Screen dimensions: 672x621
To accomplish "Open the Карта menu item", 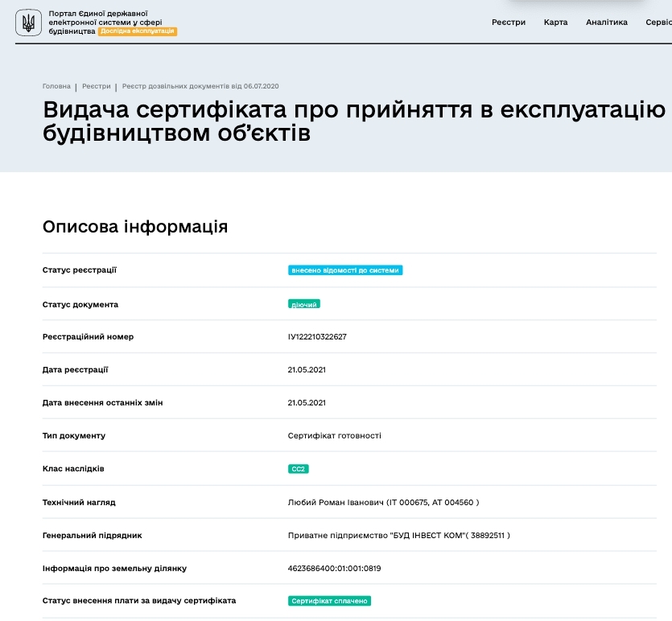I will (555, 23).
